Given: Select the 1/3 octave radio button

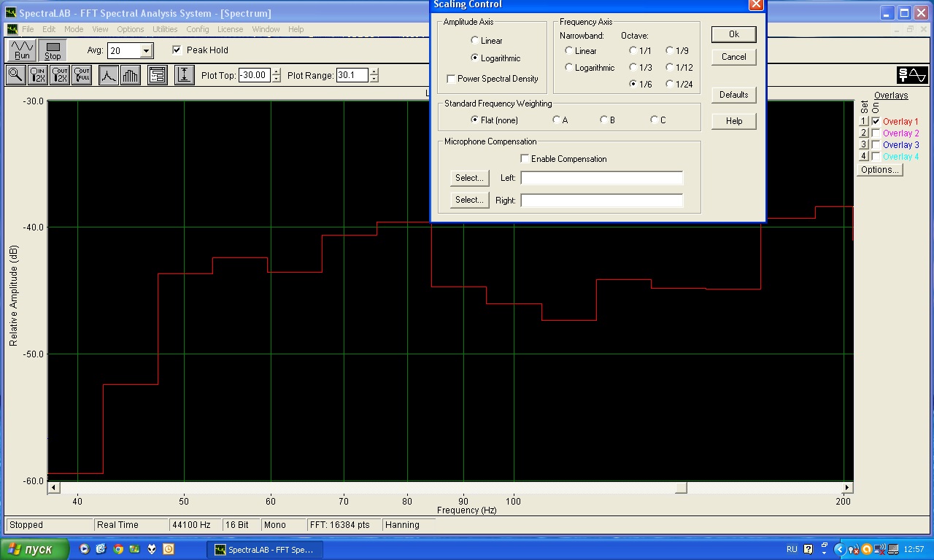Looking at the screenshot, I should (x=633, y=68).
